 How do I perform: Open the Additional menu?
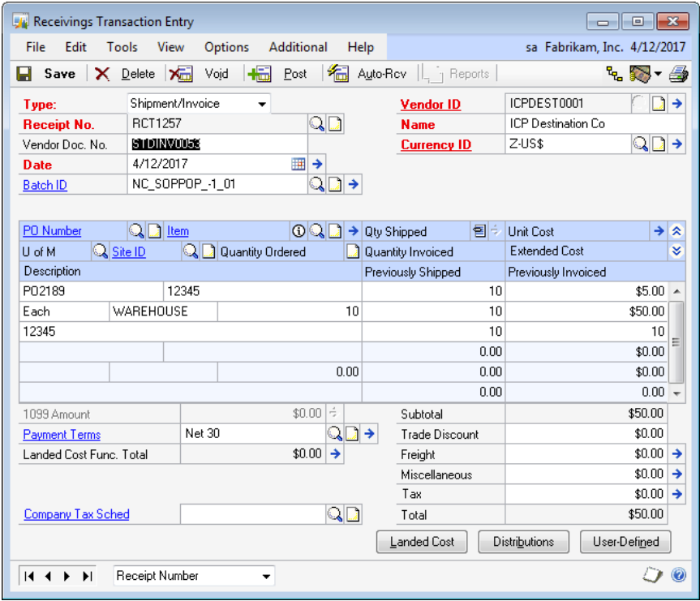[x=298, y=47]
